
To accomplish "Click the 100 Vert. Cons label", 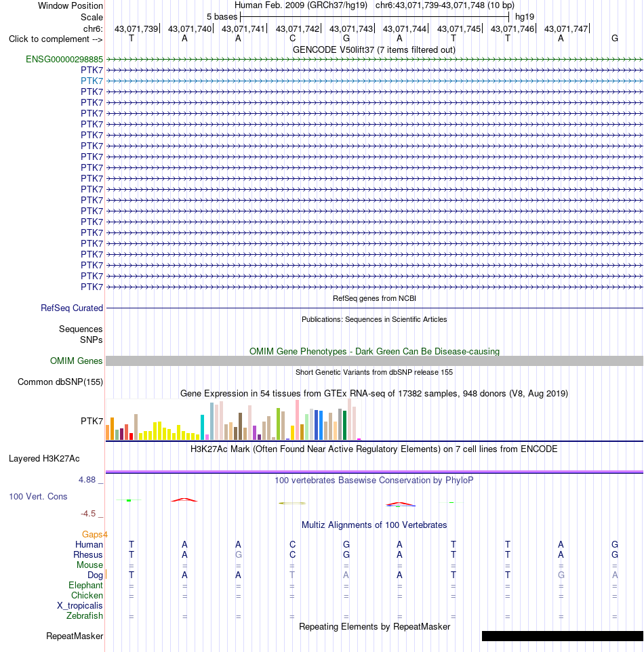I will (x=38, y=497).
